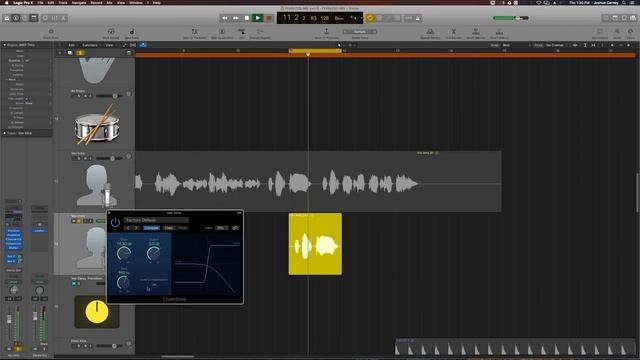Open the tracks area Edit menu

click(72, 45)
